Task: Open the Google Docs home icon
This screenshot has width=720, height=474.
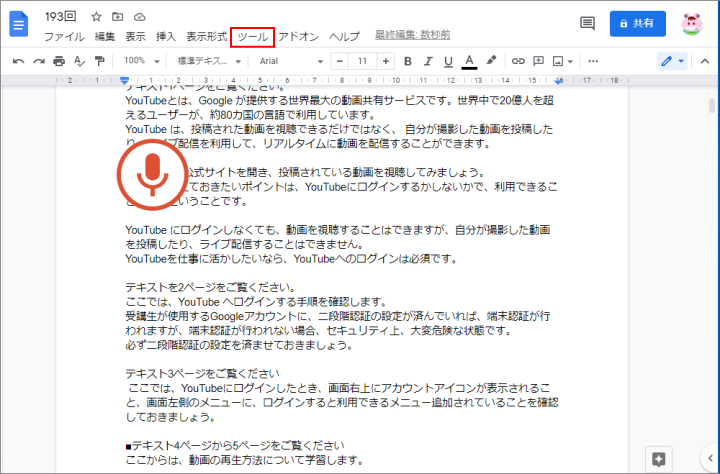Action: tap(19, 24)
